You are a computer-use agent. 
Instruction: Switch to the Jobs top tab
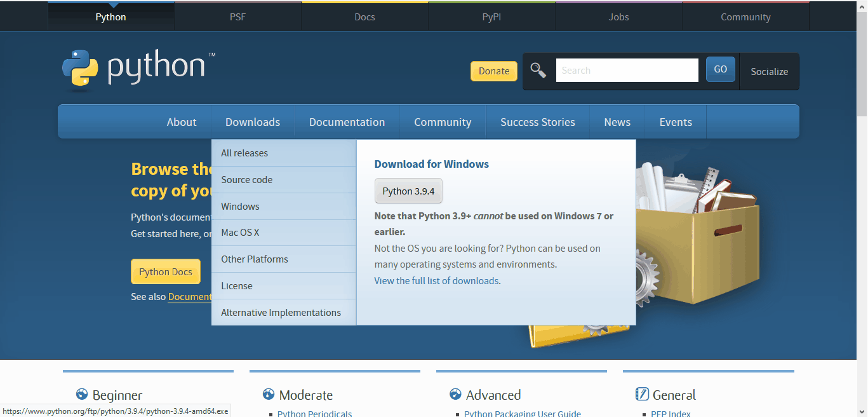[618, 17]
